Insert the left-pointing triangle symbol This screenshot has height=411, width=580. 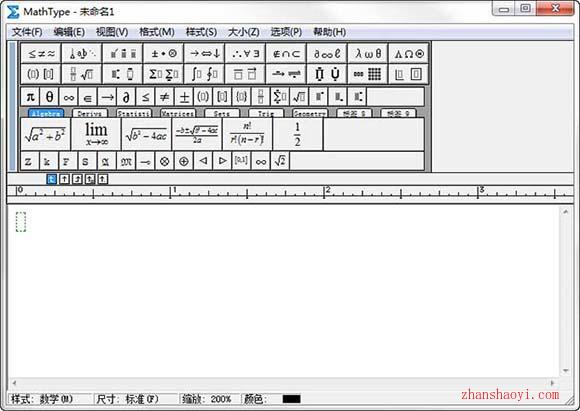point(203,161)
